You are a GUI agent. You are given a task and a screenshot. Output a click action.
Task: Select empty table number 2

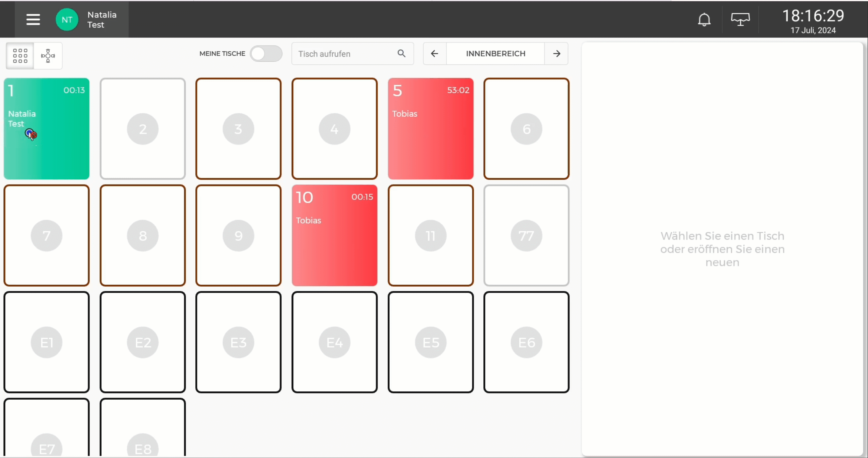(x=142, y=129)
